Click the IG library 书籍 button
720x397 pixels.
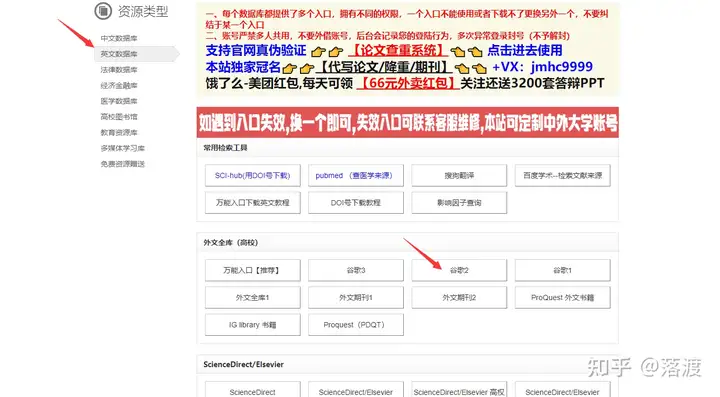[x=253, y=324]
